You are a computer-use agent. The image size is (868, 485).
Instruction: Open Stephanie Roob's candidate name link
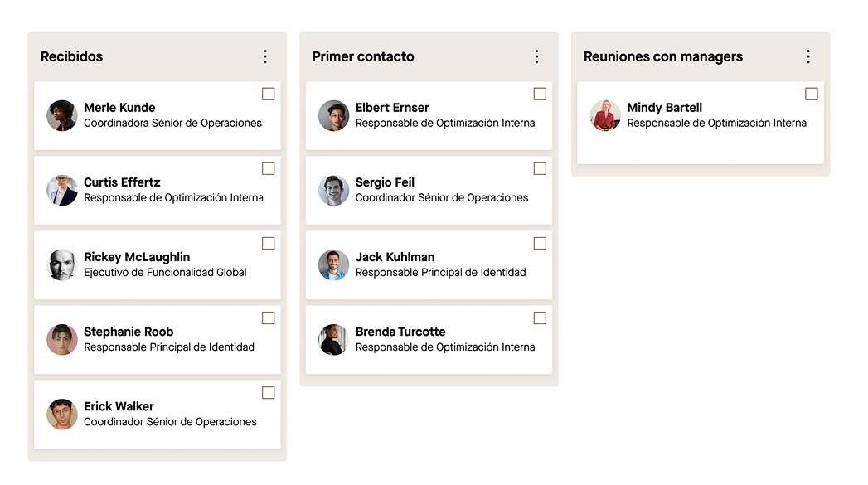129,332
